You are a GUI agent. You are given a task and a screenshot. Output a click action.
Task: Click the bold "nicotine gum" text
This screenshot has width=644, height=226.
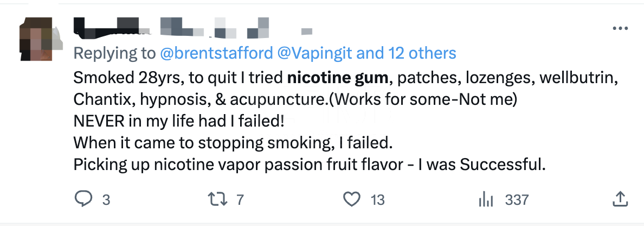[338, 78]
